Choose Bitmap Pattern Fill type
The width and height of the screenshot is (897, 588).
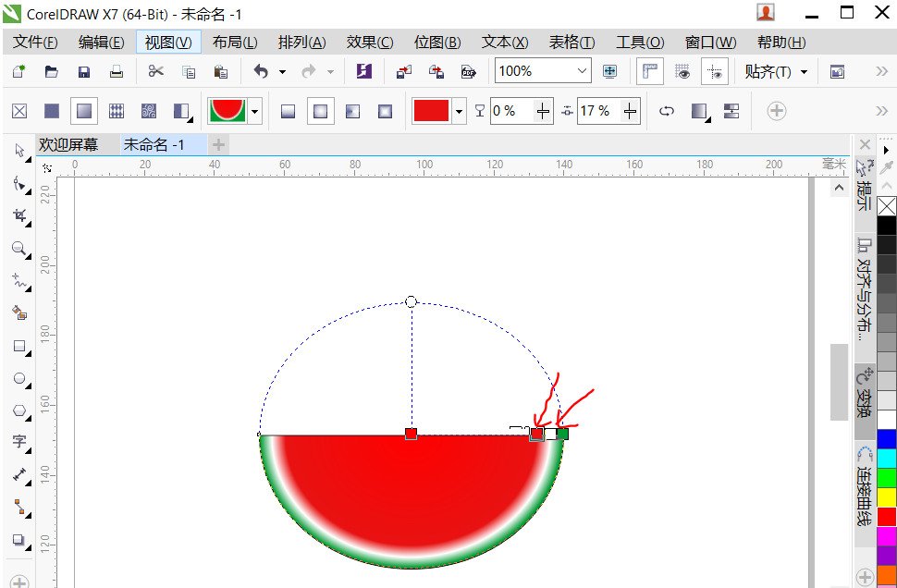click(x=149, y=111)
